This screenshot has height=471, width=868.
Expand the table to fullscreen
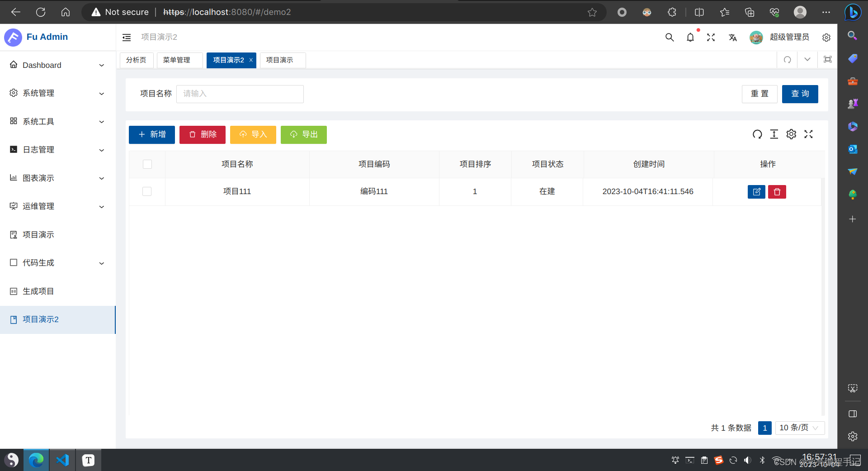809,134
